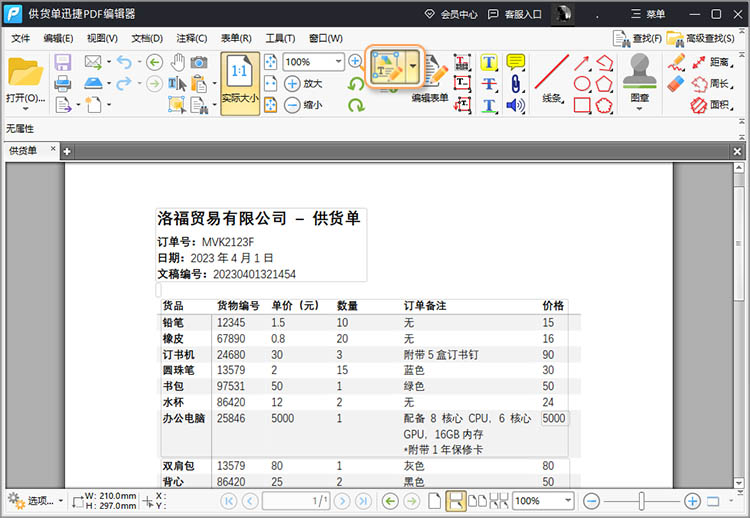
Task: Enable continuous page layout in status bar
Action: pos(455,500)
